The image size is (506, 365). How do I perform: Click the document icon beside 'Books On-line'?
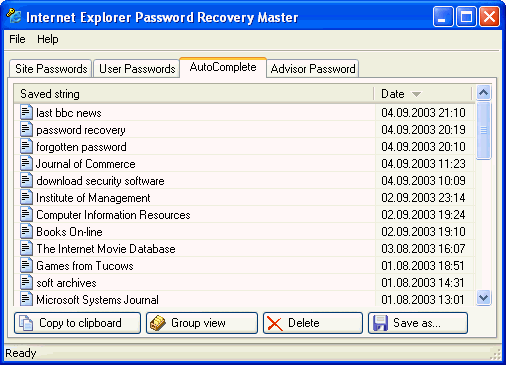point(26,231)
